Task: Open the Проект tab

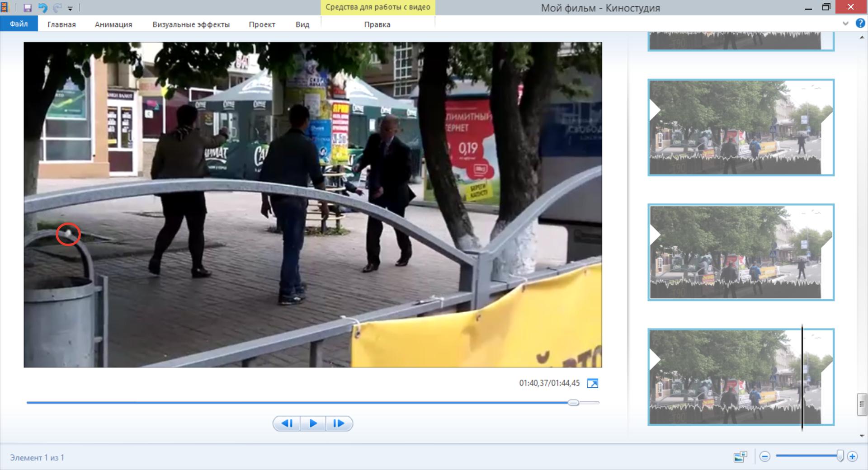Action: tap(262, 24)
